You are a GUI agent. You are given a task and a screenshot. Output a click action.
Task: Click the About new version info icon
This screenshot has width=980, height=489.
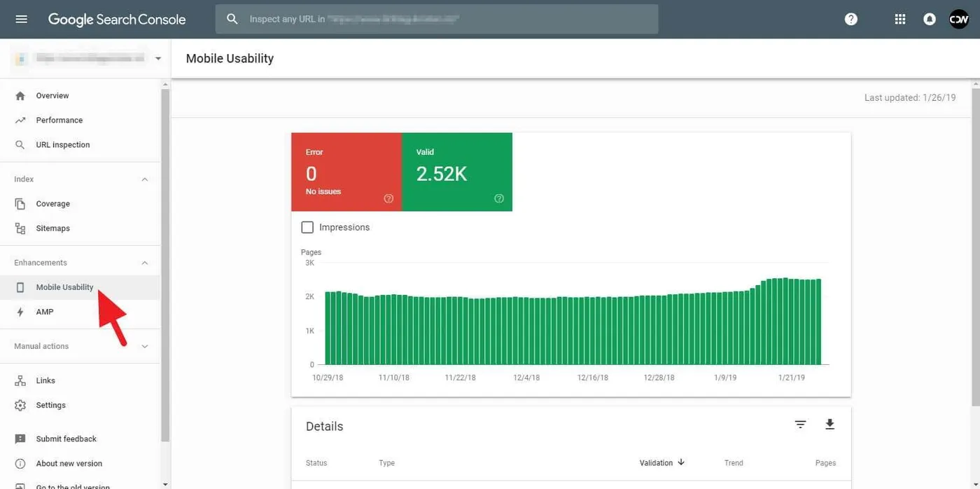[x=20, y=463]
